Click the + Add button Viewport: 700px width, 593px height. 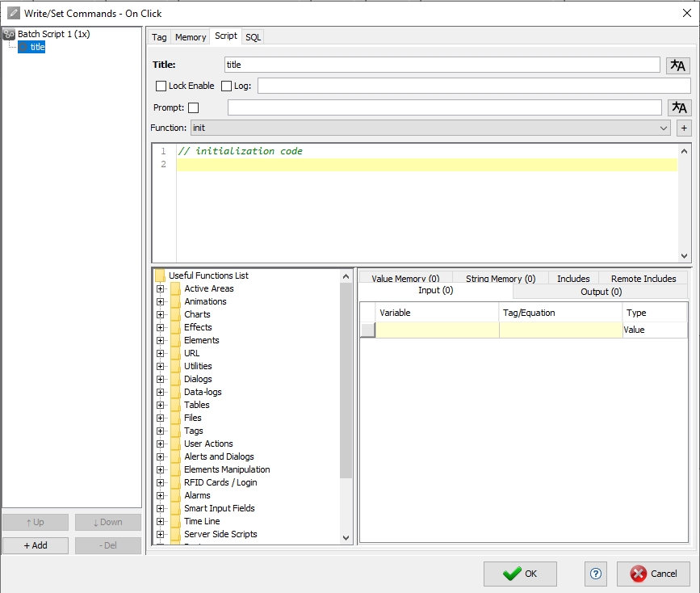[36, 545]
